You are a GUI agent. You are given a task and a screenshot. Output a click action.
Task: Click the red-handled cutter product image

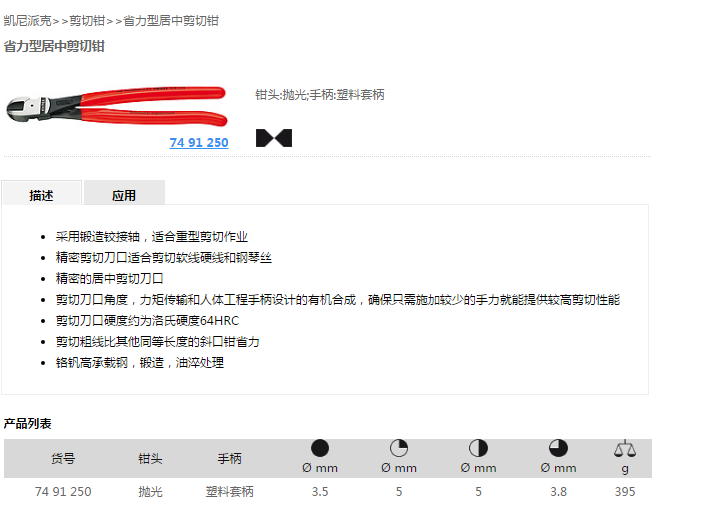point(116,105)
